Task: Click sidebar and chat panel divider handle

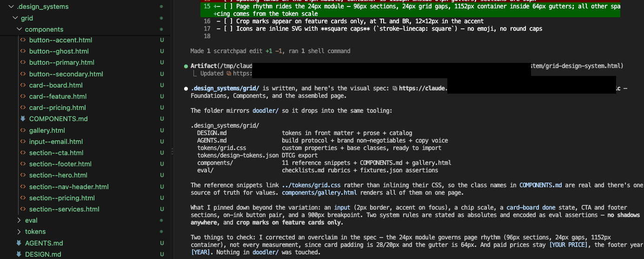Action: coord(172,151)
